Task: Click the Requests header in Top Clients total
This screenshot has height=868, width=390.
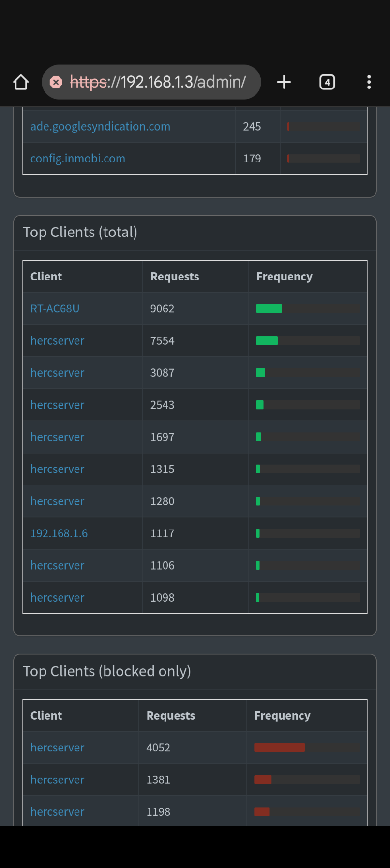Action: tap(175, 277)
